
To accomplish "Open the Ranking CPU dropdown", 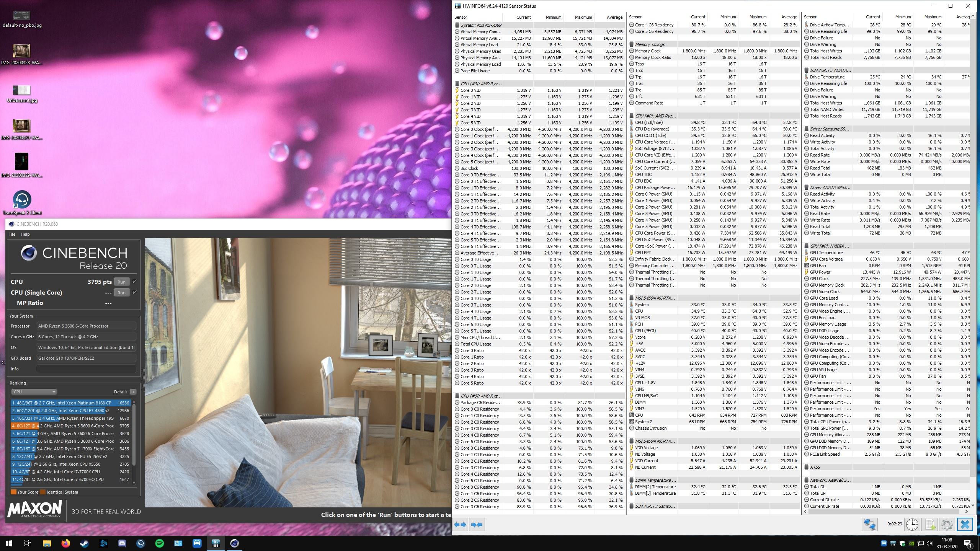I will point(34,391).
